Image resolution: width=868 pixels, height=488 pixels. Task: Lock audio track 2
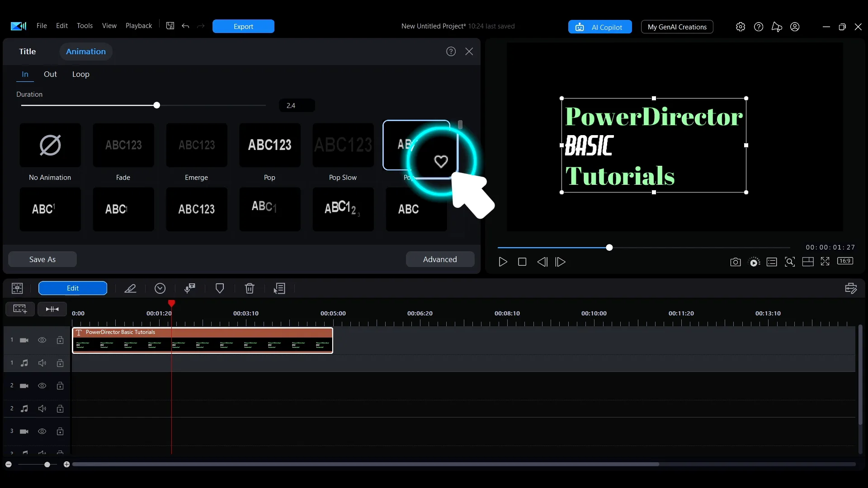60,408
